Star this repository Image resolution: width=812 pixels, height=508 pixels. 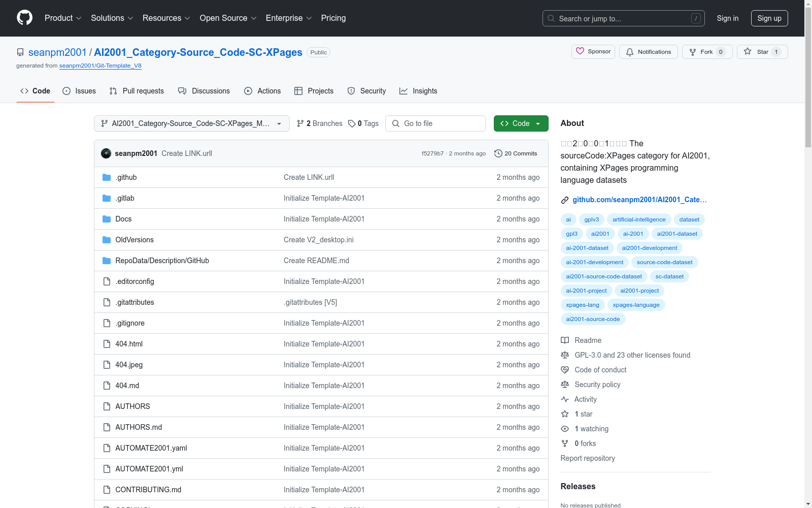click(762, 52)
